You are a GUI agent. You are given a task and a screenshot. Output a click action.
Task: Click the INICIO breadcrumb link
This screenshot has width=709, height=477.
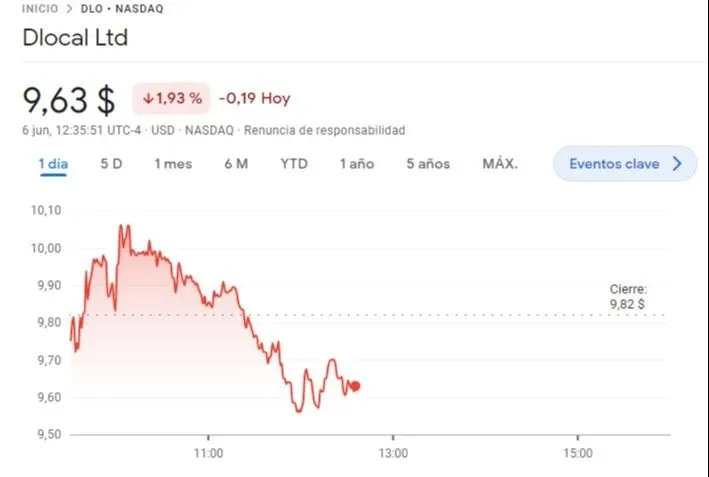[39, 8]
